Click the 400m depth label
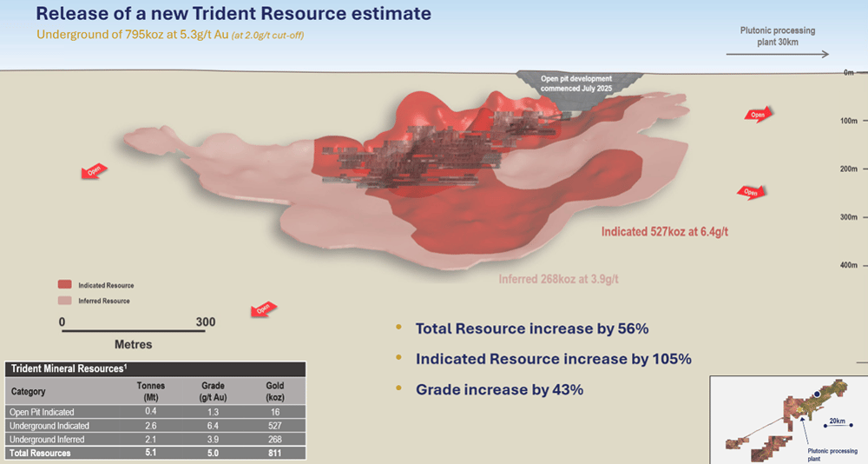This screenshot has width=868, height=464. (849, 266)
